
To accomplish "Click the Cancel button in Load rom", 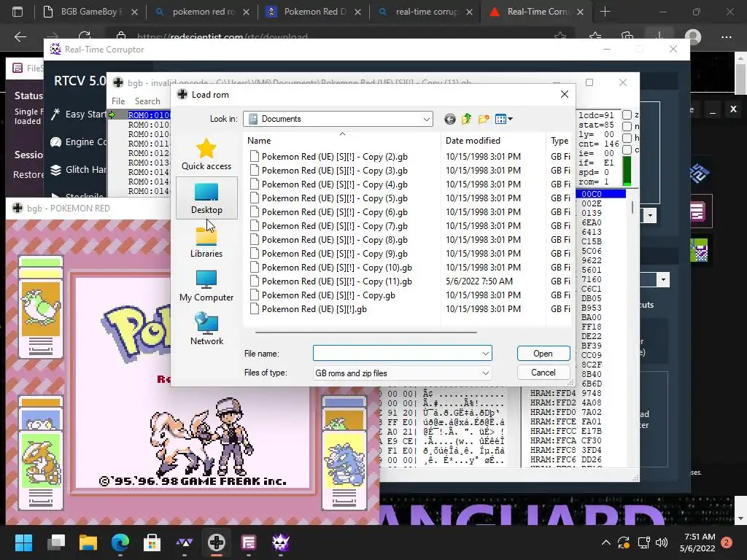I will 543,373.
